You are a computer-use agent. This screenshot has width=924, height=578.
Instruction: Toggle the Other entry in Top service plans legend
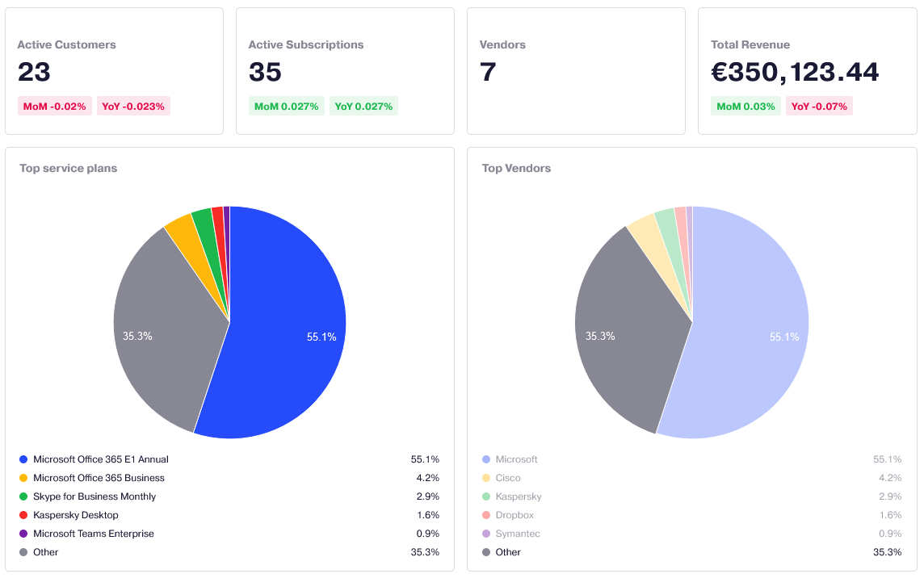[x=47, y=551]
